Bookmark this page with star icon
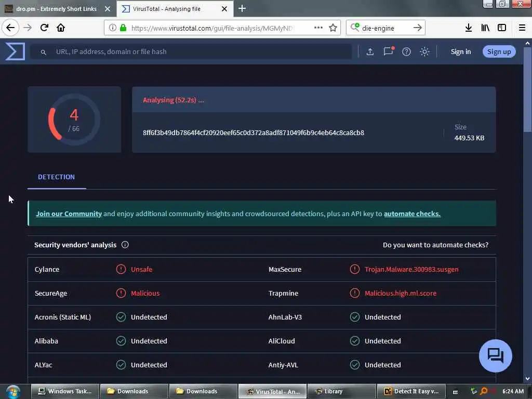This screenshot has height=399, width=532. (x=333, y=28)
